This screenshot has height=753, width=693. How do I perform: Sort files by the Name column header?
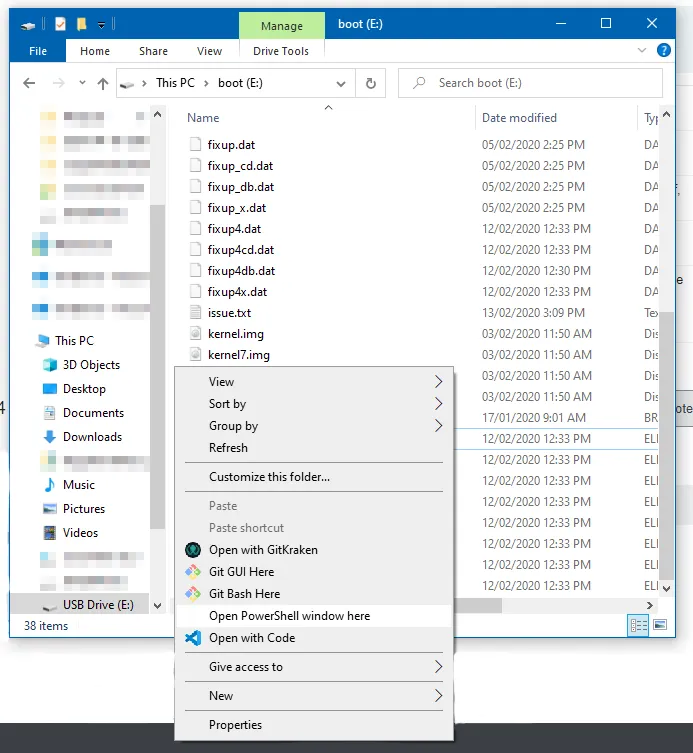pos(203,118)
